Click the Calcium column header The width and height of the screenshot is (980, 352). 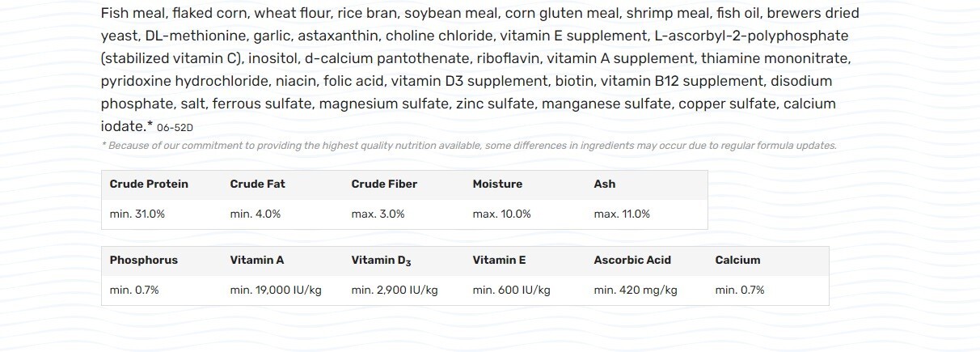[x=737, y=260]
